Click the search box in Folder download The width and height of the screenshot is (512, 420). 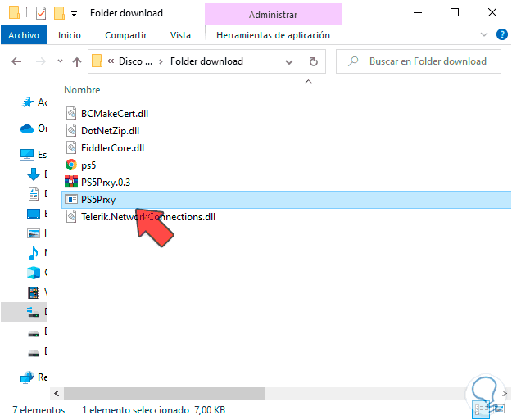[x=419, y=61]
